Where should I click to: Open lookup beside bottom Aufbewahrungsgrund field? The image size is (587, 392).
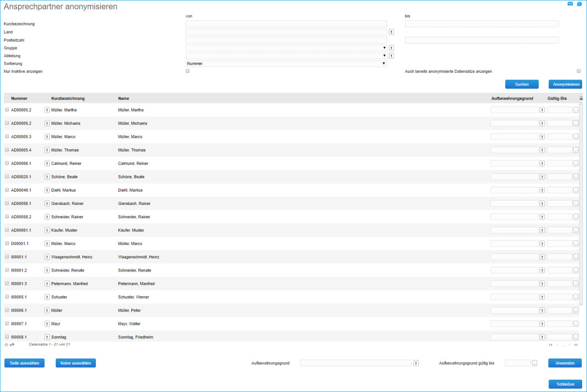(x=416, y=363)
